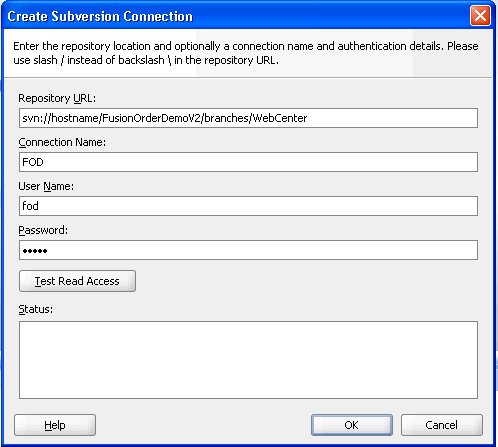Image resolution: width=498 pixels, height=447 pixels.
Task: Click the Connection Name label
Action: [62, 142]
